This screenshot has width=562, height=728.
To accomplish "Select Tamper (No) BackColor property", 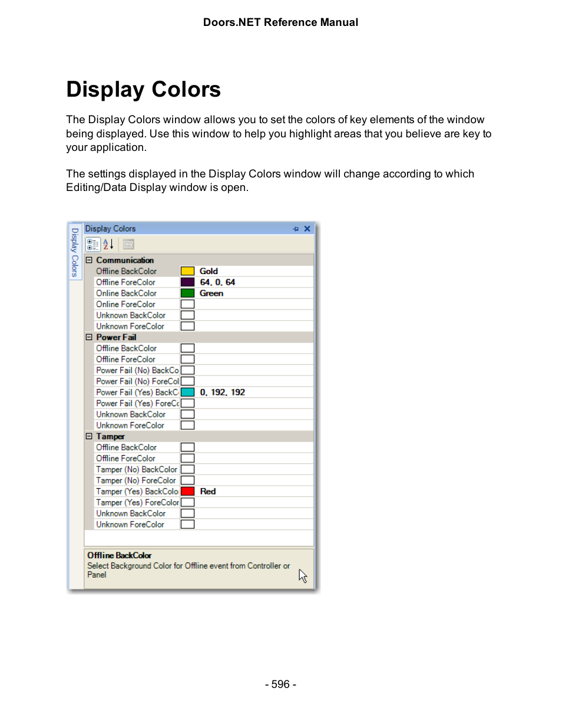I will point(136,469).
